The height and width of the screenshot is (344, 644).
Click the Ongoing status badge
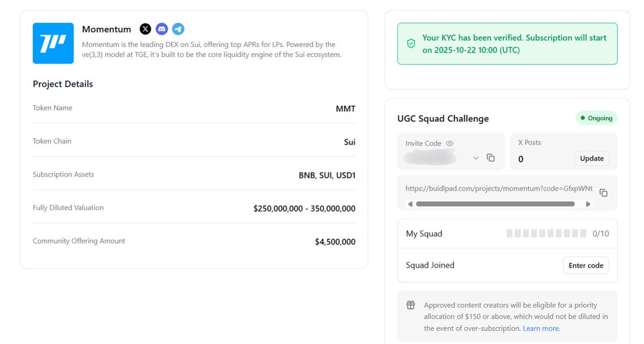596,118
